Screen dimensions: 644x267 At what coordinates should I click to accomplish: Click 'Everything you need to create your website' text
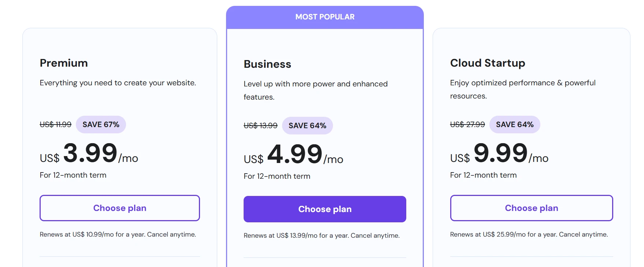118,83
